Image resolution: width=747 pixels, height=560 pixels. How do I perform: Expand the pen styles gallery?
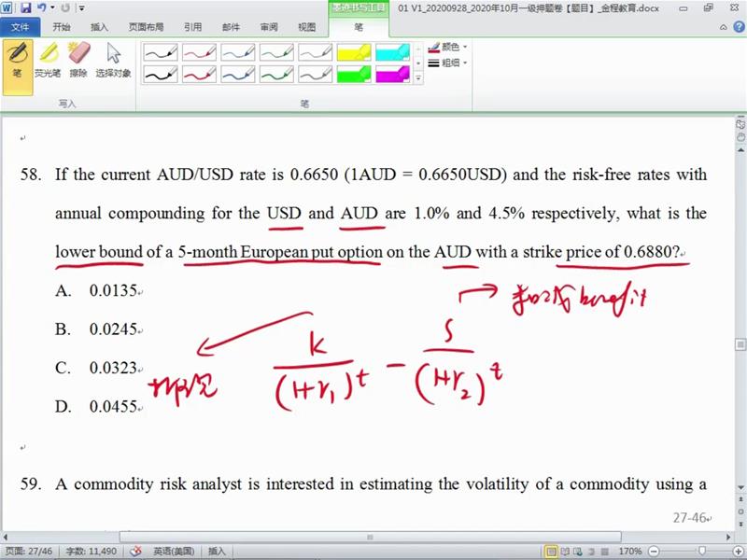[417, 78]
